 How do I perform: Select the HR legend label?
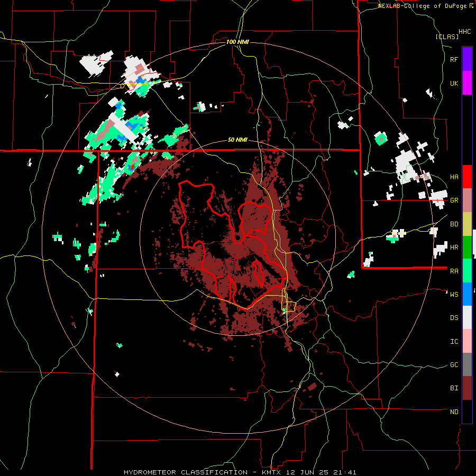coord(454,248)
